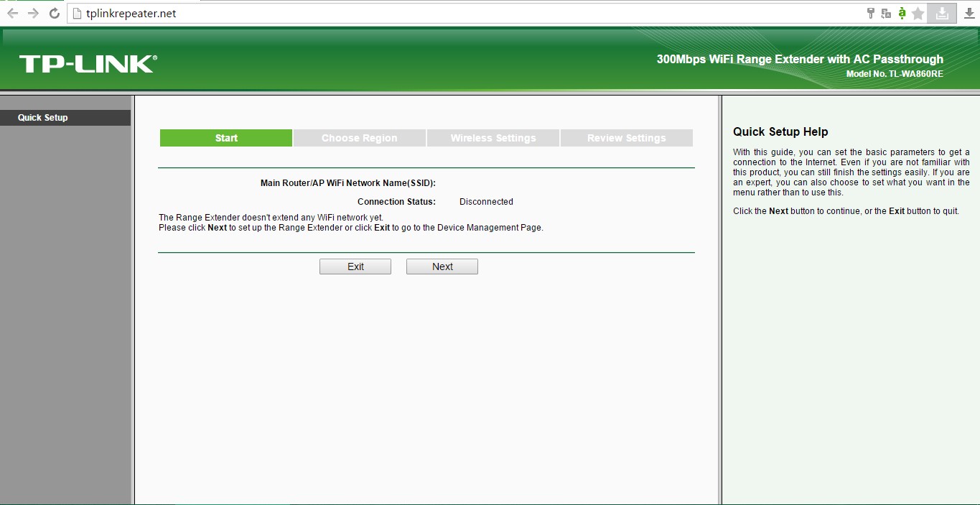Click the Main Router/AP WiFi Network Name label
This screenshot has height=505, width=980.
pyautogui.click(x=348, y=183)
